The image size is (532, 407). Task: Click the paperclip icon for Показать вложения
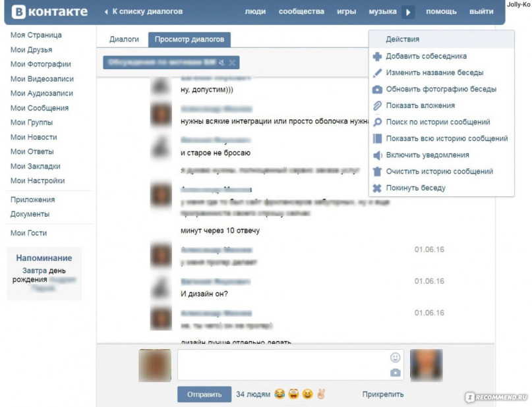pyautogui.click(x=377, y=106)
